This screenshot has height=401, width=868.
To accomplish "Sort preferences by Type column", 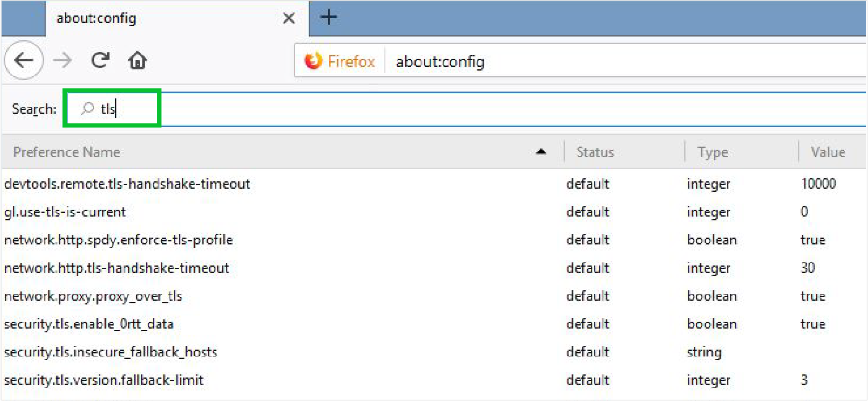I will pos(712,152).
